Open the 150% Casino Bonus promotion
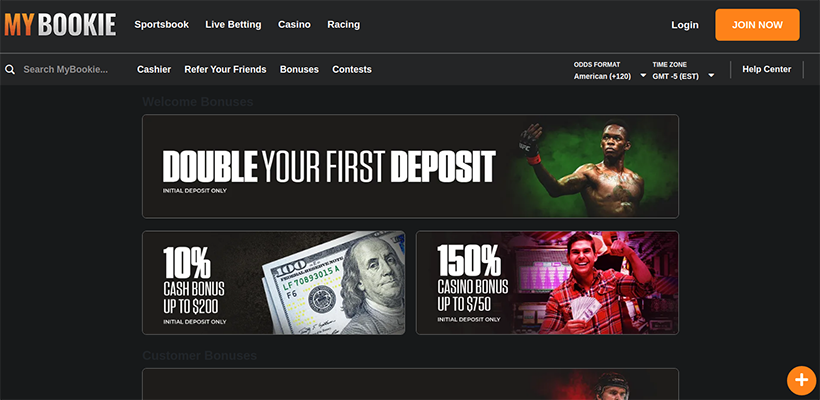The image size is (820, 400). tap(547, 282)
